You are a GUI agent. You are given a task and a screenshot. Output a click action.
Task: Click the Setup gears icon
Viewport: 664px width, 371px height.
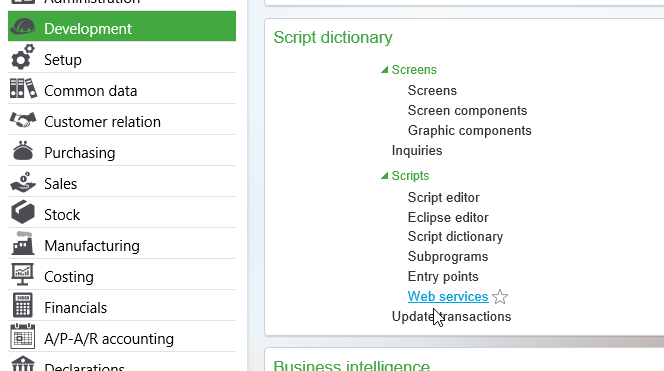[23, 57]
